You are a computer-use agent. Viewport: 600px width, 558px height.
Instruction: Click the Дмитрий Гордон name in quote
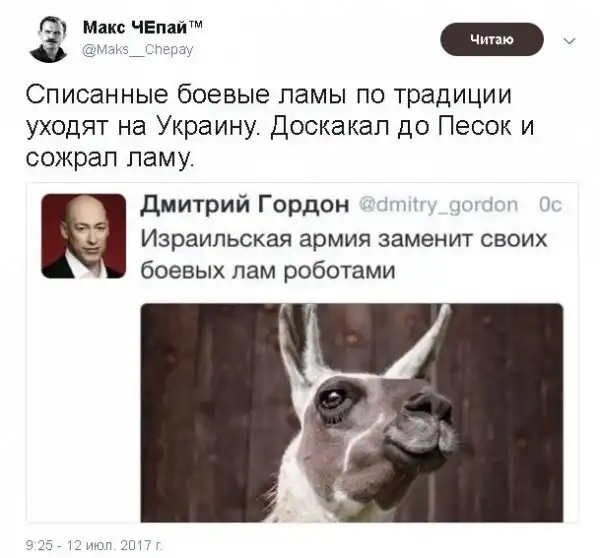click(x=245, y=204)
